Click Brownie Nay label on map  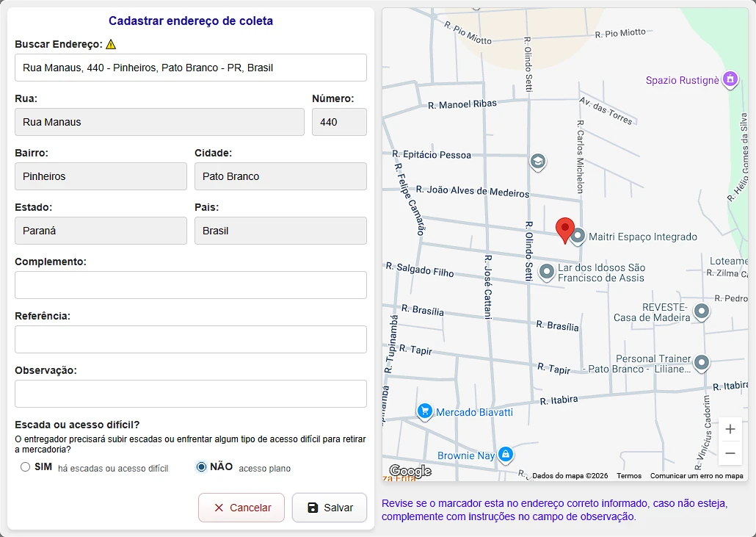[x=466, y=455]
